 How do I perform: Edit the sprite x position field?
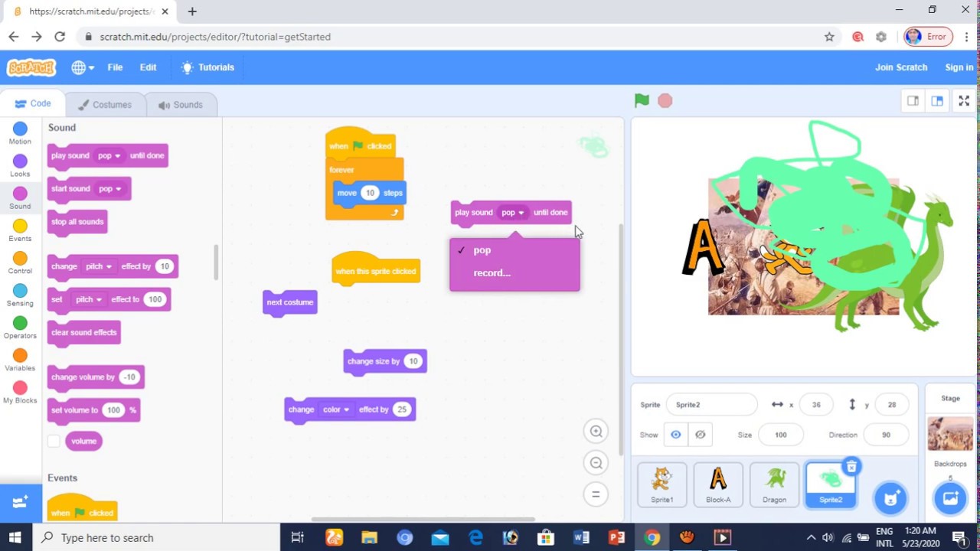[x=816, y=405]
